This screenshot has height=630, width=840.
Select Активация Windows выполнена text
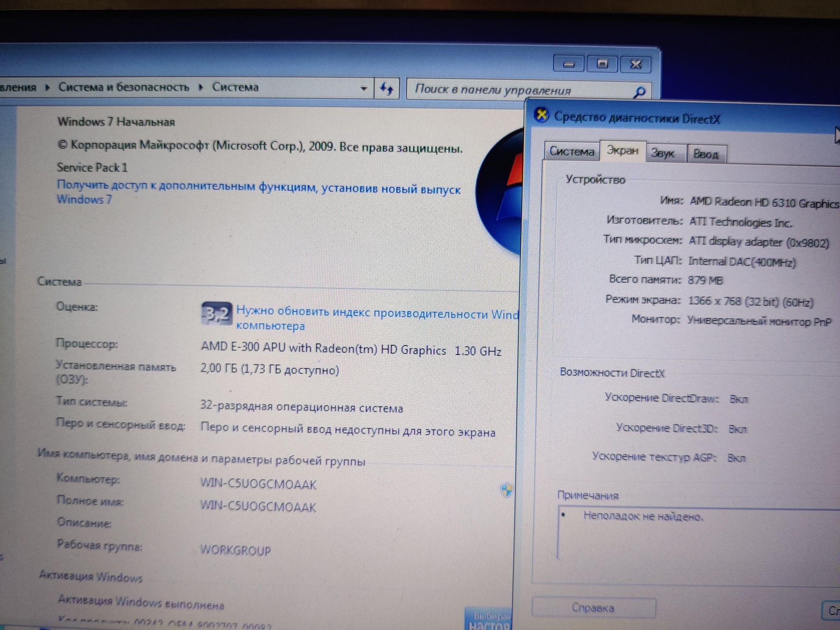[x=141, y=602]
